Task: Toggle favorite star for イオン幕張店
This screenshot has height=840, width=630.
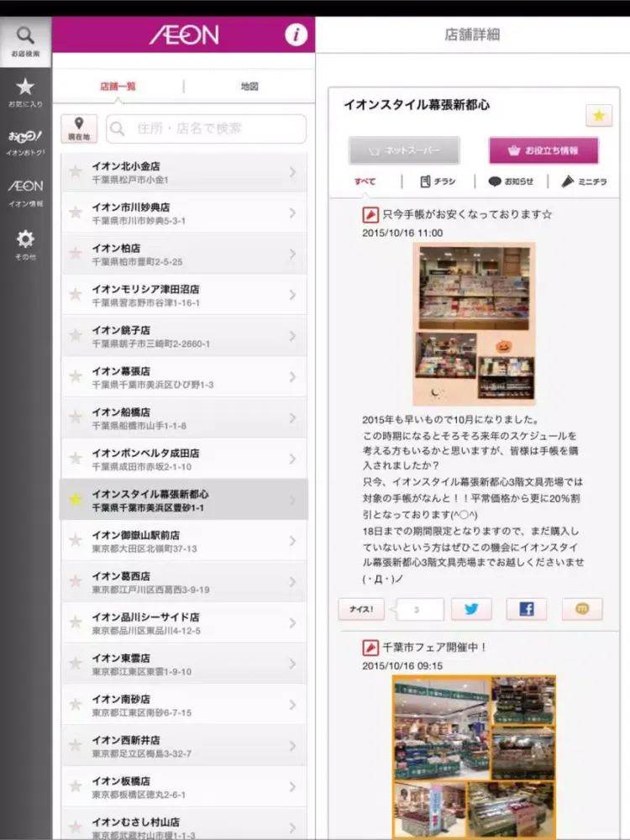Action: click(x=76, y=376)
